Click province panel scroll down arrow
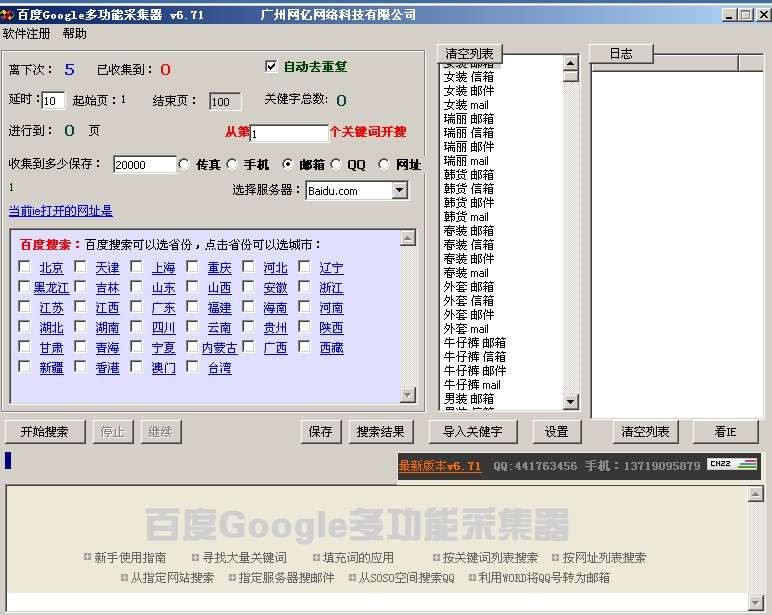 point(408,394)
